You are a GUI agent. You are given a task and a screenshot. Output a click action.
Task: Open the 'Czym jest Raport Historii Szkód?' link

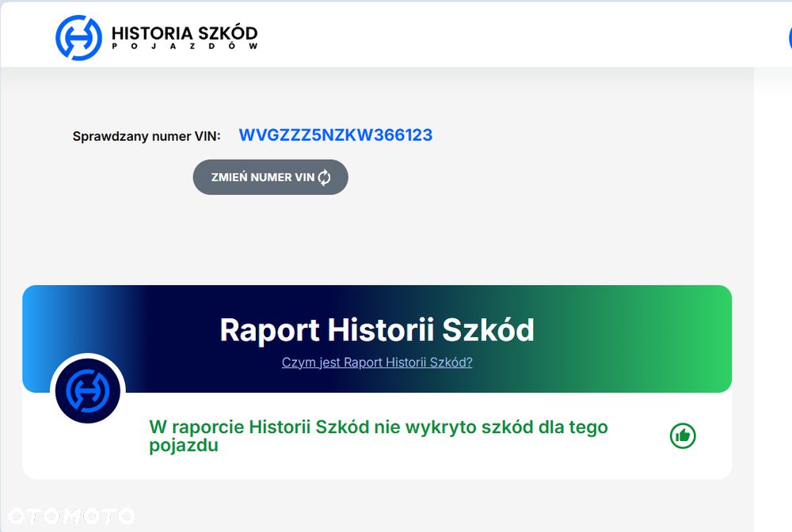pyautogui.click(x=377, y=363)
